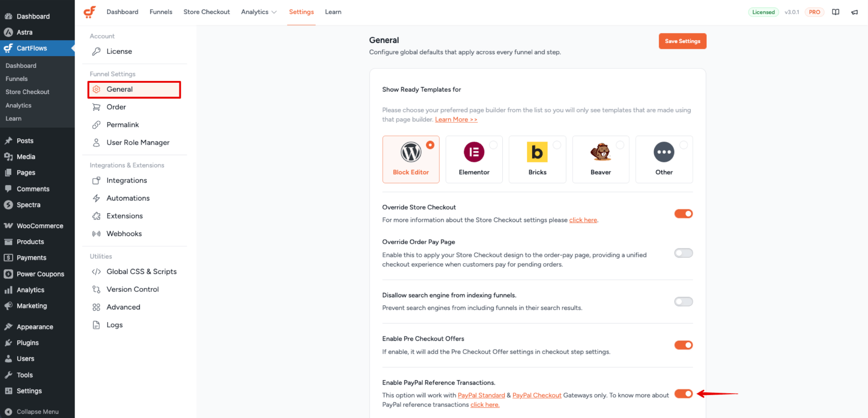868x418 pixels.
Task: Select the Other page builder radio button
Action: coord(684,145)
